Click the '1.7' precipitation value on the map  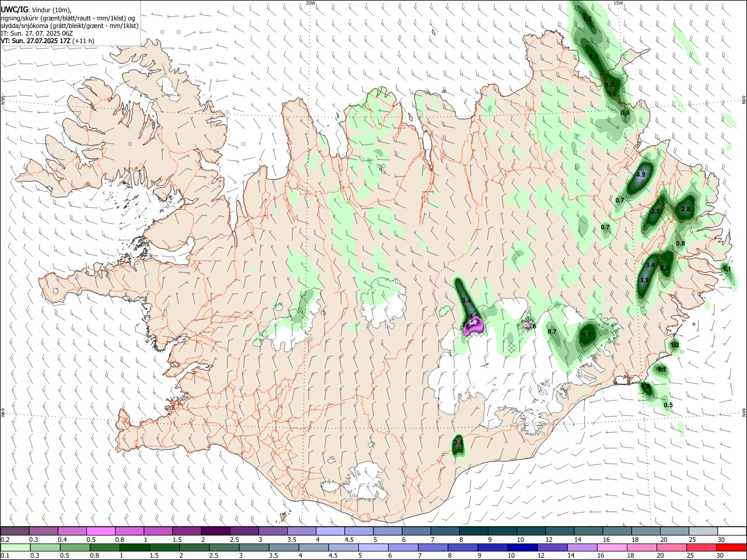(x=587, y=334)
